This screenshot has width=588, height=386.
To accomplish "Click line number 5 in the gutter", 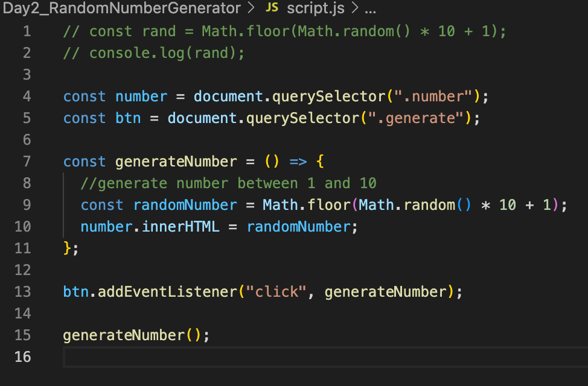I will coord(27,118).
